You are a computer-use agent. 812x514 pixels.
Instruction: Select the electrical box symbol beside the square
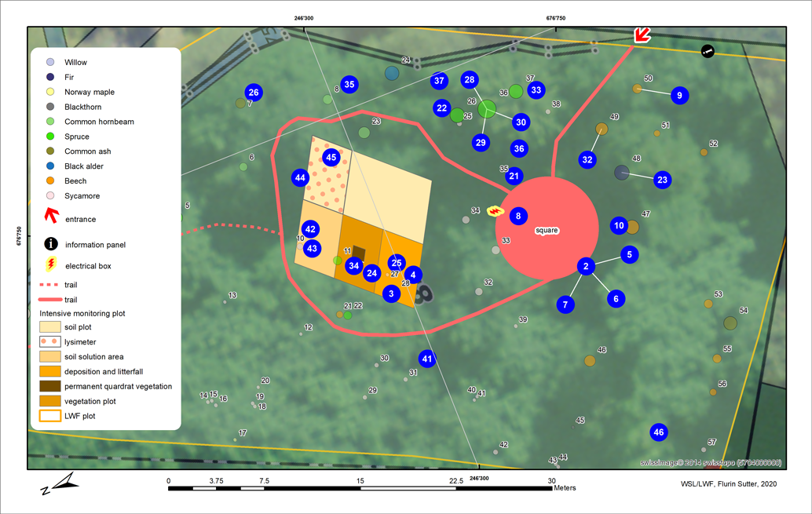click(495, 210)
